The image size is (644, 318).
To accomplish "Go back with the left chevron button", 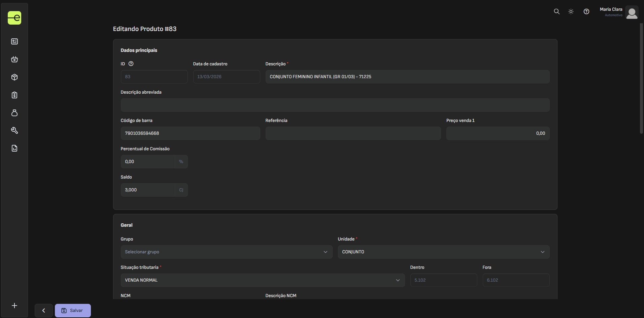I will [44, 311].
